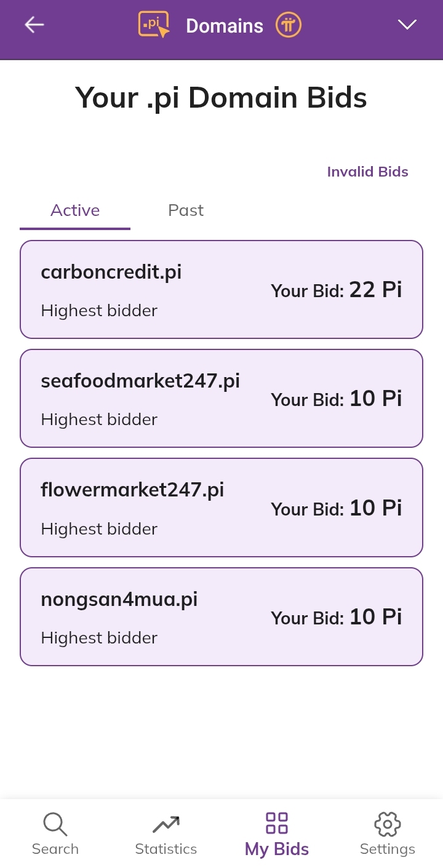Tap the back arrow icon
Image resolution: width=443 pixels, height=868 pixels.
[34, 25]
